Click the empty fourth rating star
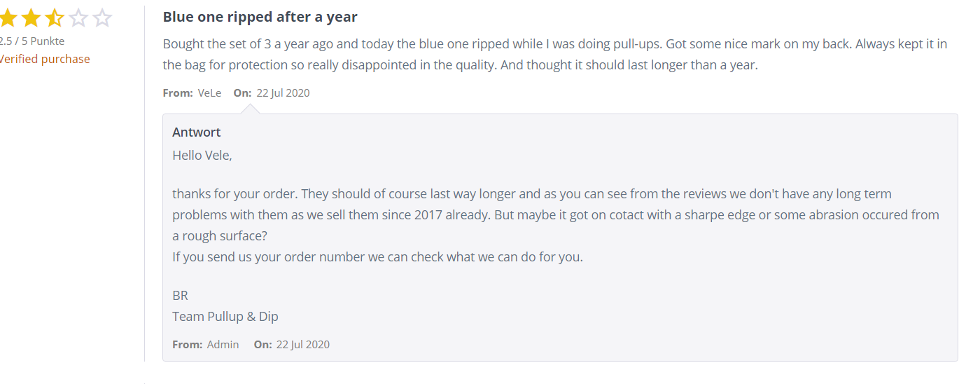This screenshot has width=980, height=384. [78, 18]
